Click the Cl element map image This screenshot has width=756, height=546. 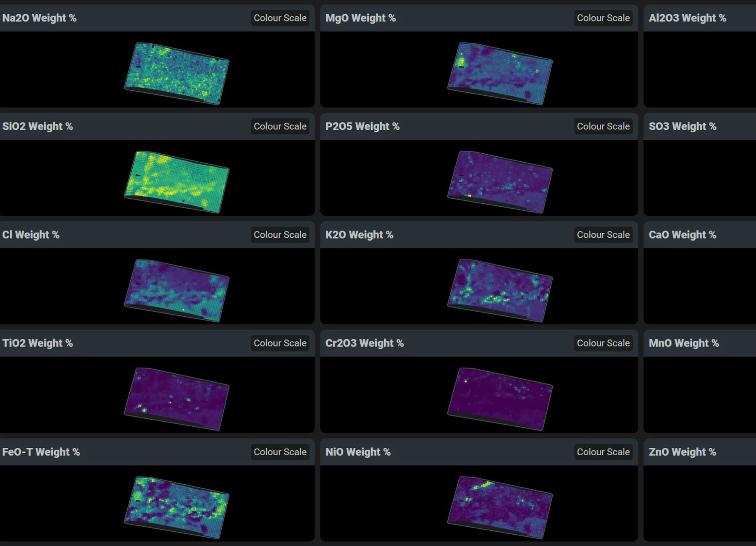[x=177, y=290]
